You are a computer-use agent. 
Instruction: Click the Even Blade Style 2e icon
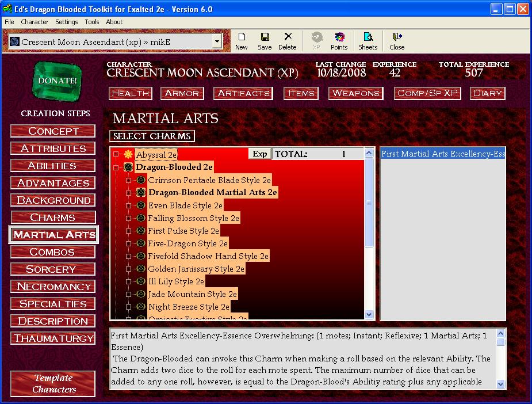tap(141, 205)
